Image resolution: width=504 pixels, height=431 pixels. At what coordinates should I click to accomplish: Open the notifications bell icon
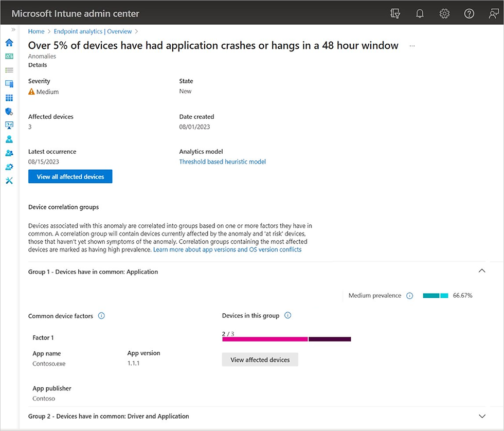(420, 13)
